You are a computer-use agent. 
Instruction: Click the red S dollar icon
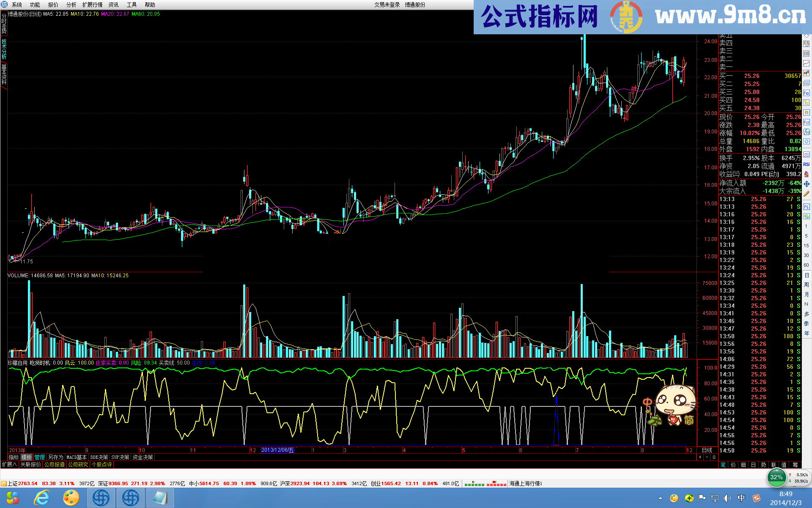[807, 174]
